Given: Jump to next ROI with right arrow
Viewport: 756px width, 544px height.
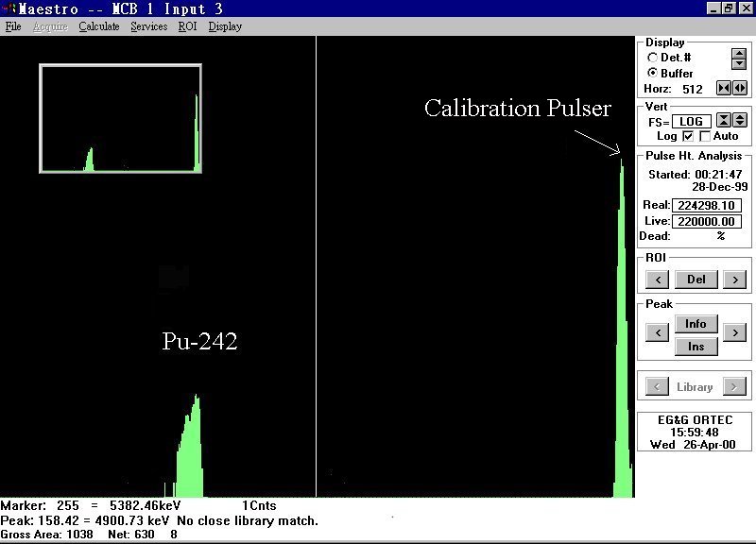Looking at the screenshot, I should click(x=733, y=280).
